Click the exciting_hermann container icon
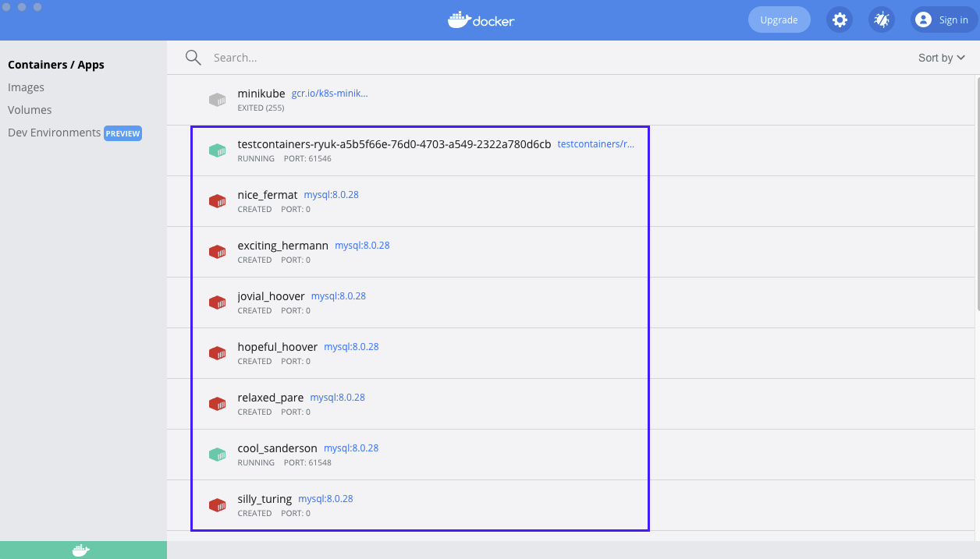Screen dimensions: 980x559 click(217, 252)
